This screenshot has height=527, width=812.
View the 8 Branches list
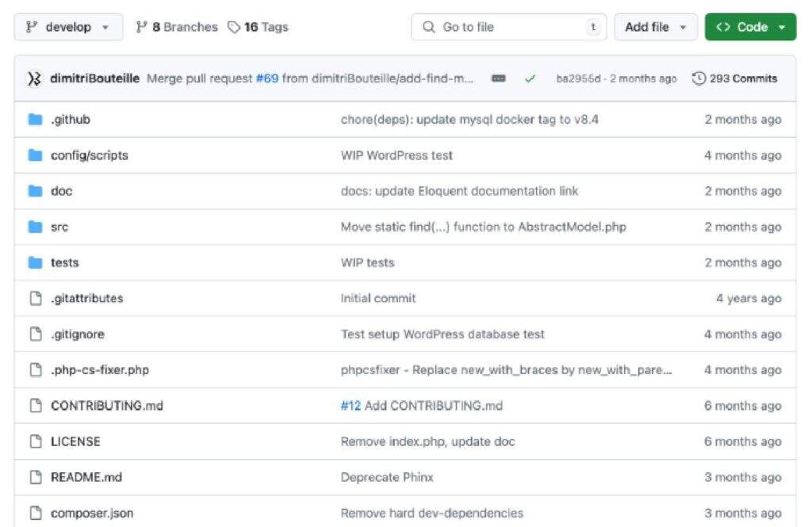176,27
